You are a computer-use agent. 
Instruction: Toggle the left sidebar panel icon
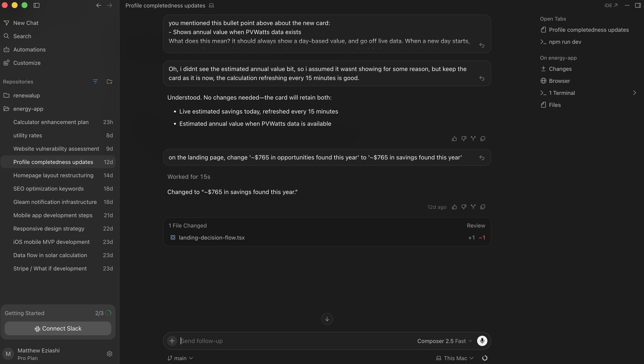[37, 5]
